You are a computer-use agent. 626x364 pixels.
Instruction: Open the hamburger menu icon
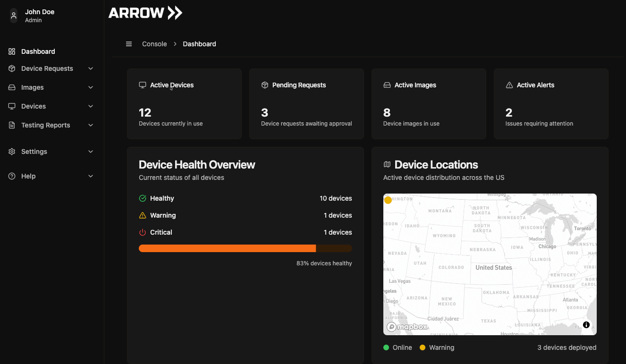129,43
